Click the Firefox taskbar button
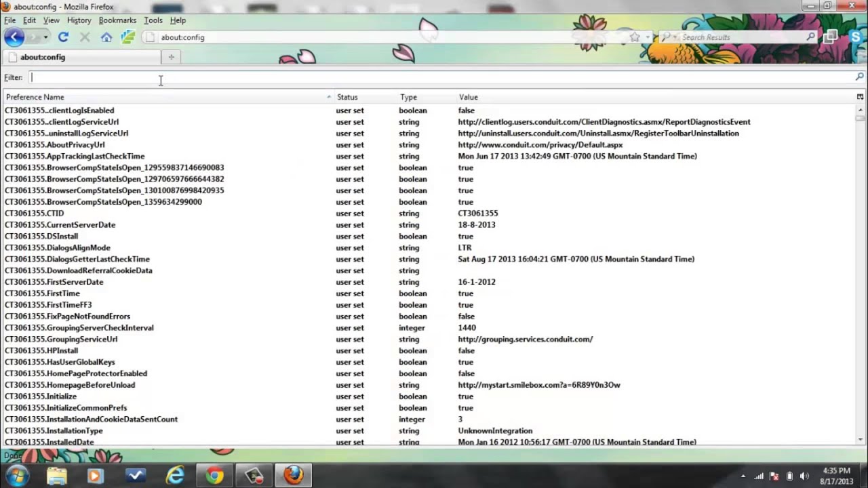868x488 pixels. pos(293,476)
